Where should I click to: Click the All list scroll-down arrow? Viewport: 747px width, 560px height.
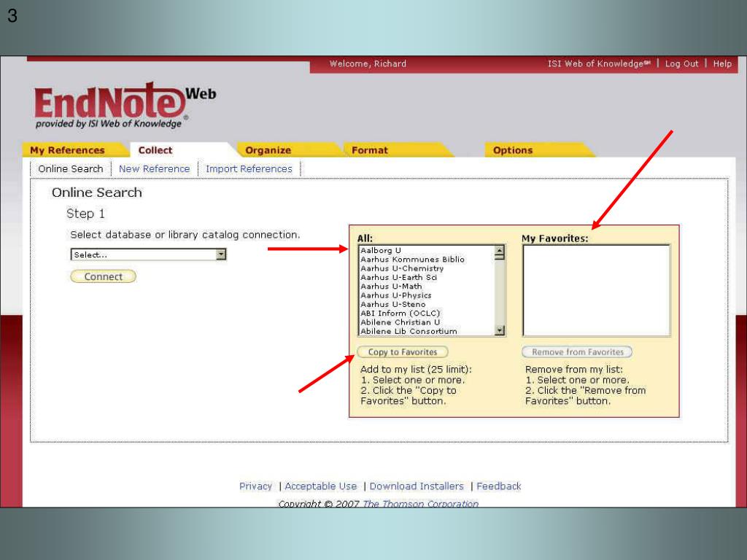point(499,330)
